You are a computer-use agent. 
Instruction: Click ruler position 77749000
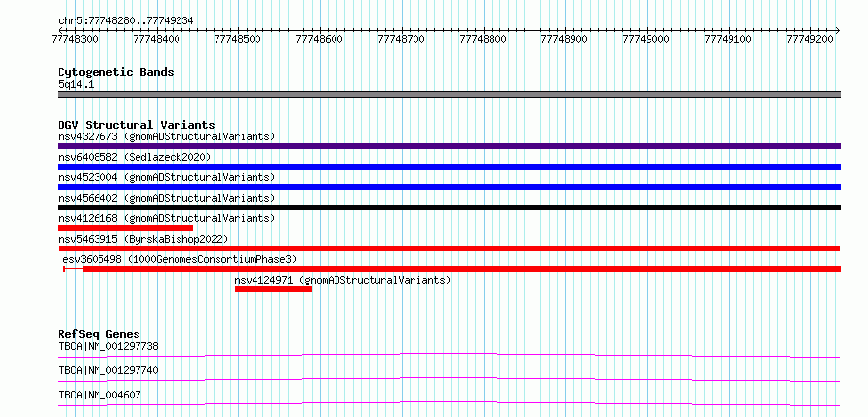click(646, 39)
